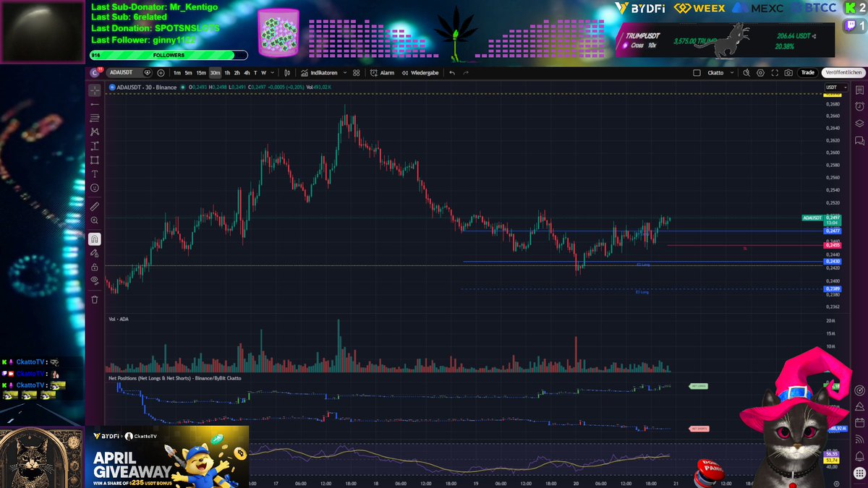This screenshot has height=488, width=868.
Task: Open the forecasting and measurement tools
Action: click(x=95, y=145)
